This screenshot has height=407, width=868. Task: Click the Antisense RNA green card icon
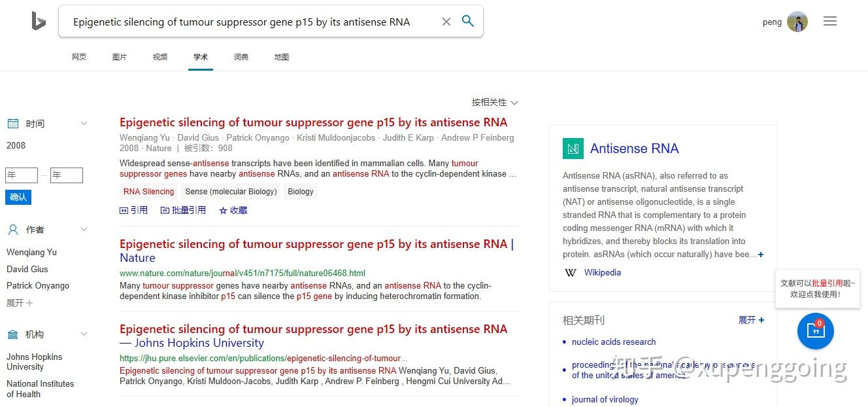pos(573,149)
